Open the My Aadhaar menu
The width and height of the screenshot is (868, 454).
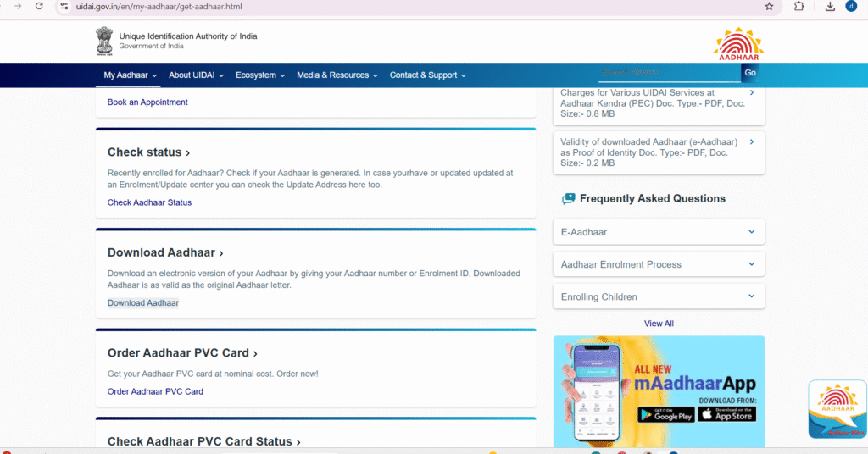131,75
